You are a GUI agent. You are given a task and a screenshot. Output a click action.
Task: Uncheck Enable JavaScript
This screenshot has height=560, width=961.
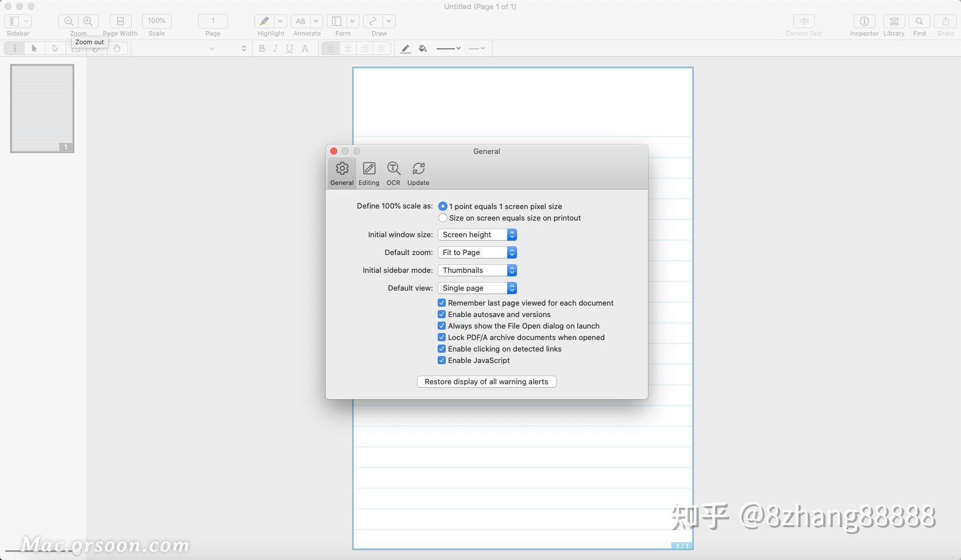442,360
